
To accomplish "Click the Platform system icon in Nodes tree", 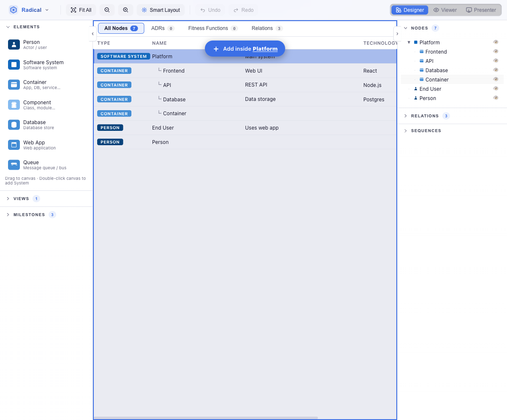I will [x=416, y=42].
